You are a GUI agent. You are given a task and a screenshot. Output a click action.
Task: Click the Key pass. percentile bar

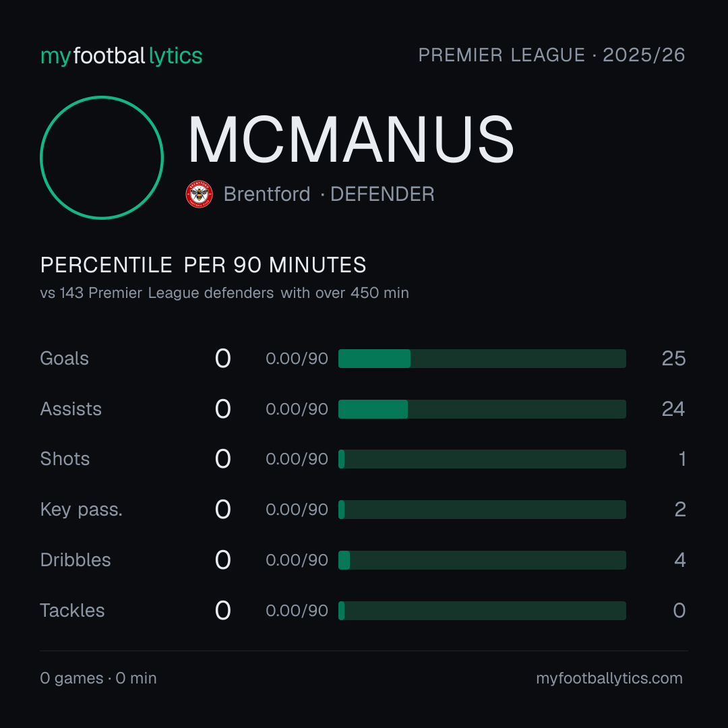pyautogui.click(x=482, y=510)
